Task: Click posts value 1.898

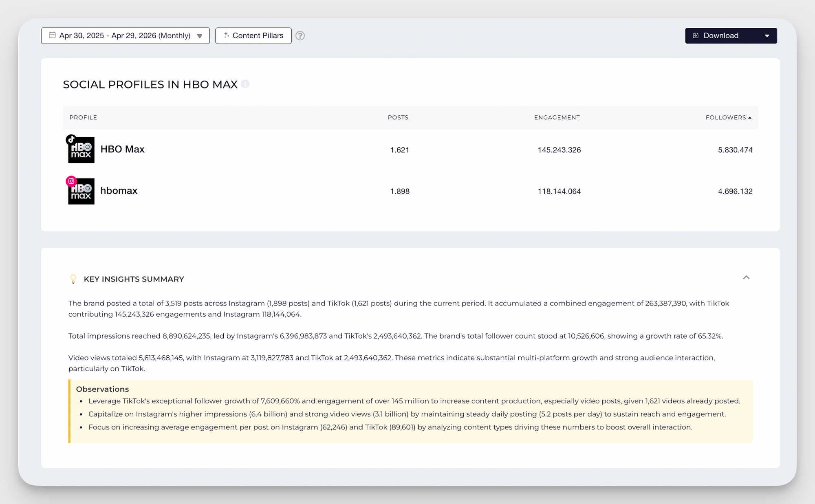Action: 400,191
